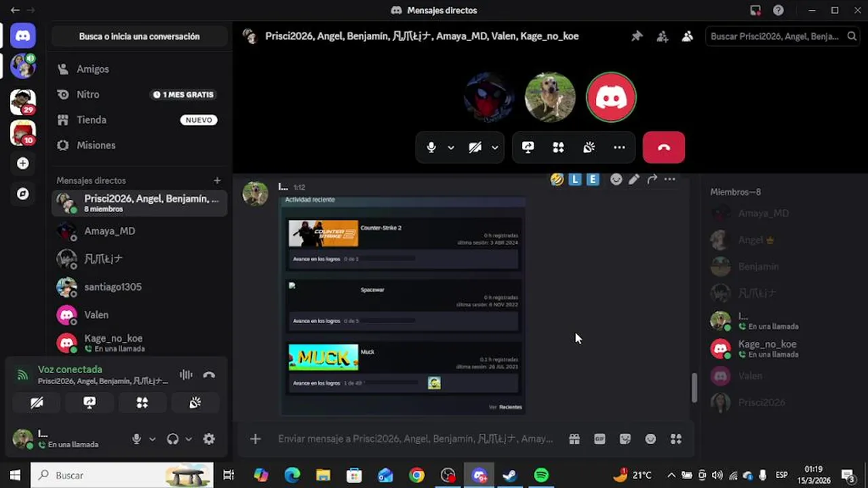This screenshot has height=488, width=868.
Task: Add the laughing emoji quick reaction
Action: point(557,180)
